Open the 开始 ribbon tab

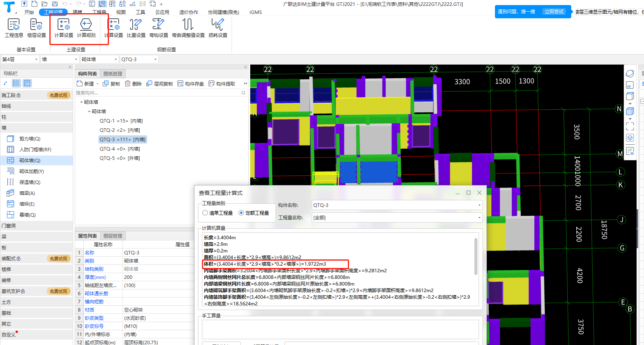(x=29, y=12)
